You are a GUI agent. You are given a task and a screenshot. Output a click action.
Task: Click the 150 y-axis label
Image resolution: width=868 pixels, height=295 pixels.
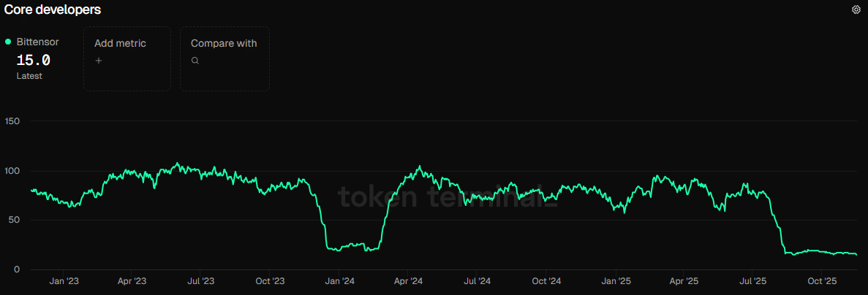tap(12, 121)
